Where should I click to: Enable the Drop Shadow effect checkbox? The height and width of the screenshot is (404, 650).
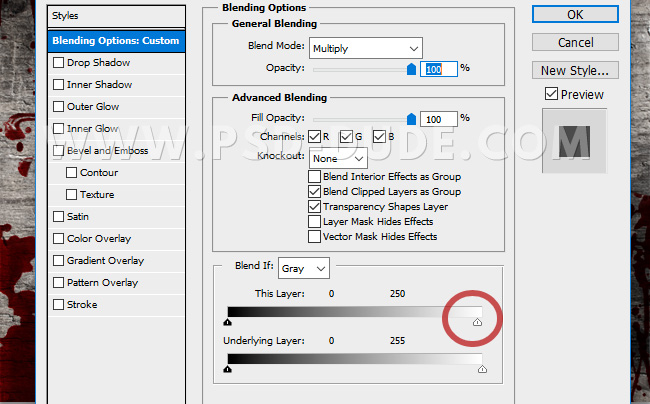pyautogui.click(x=58, y=63)
